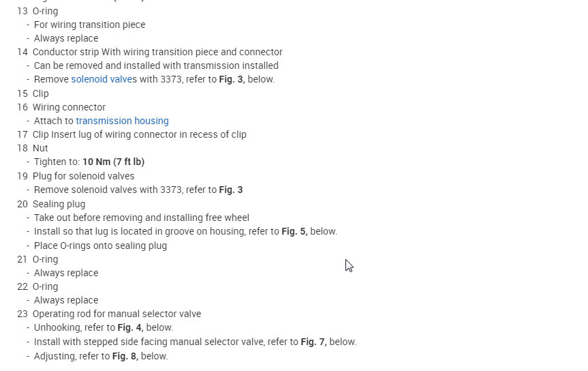
Task: Open Fig. 5 reference for sealing plug
Action: [x=294, y=231]
